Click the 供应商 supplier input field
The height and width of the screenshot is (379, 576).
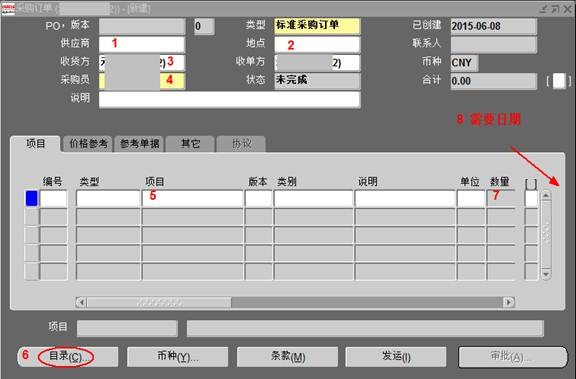[142, 44]
